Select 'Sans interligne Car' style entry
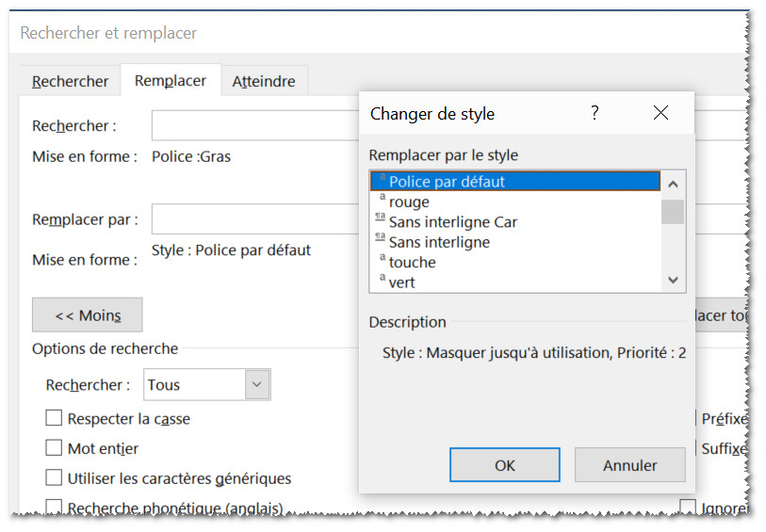 (x=452, y=222)
